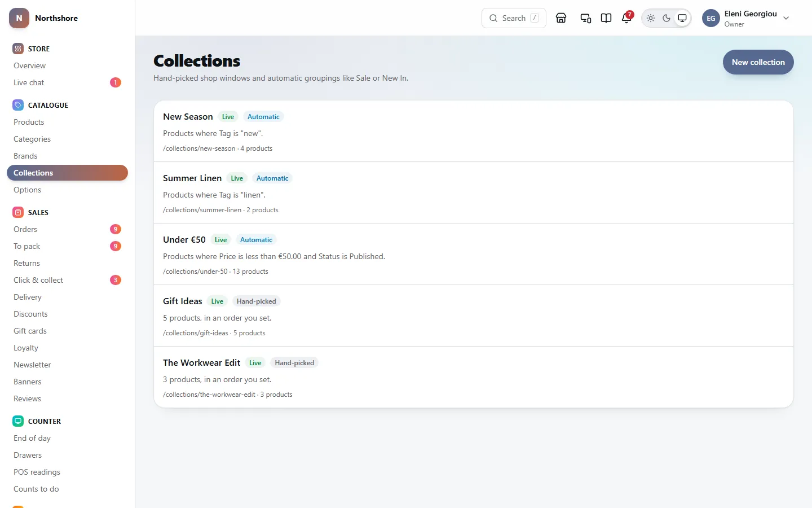Open Drawers in sidebar
The image size is (812, 508).
point(67,455)
